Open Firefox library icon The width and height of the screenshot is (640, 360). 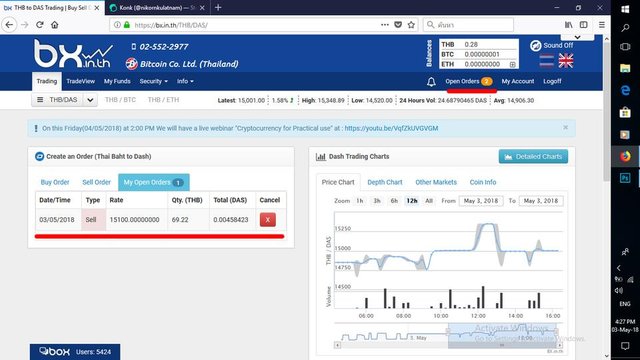(x=569, y=25)
